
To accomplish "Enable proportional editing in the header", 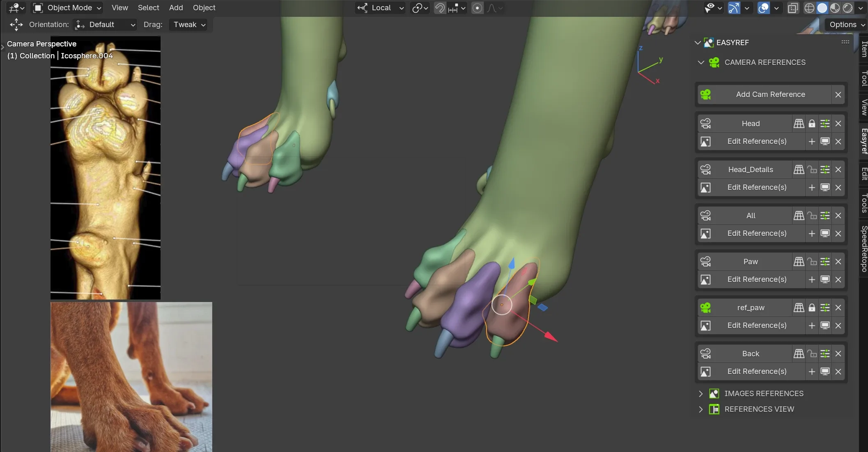I will 477,8.
